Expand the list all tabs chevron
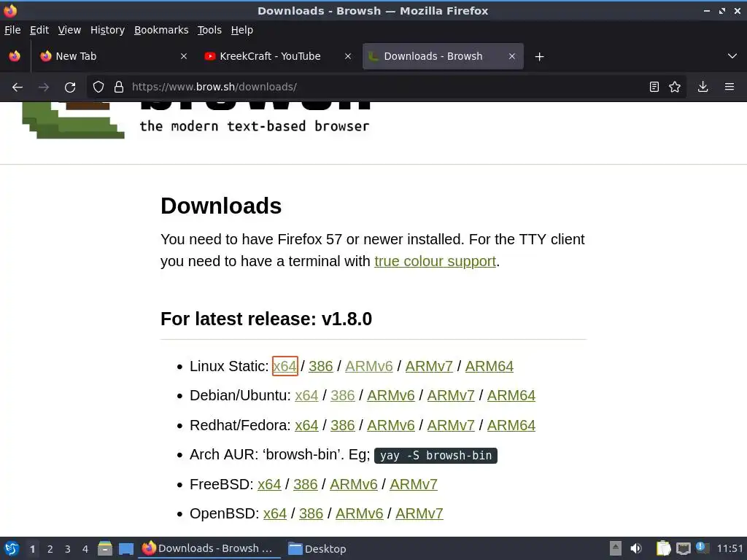 732,56
